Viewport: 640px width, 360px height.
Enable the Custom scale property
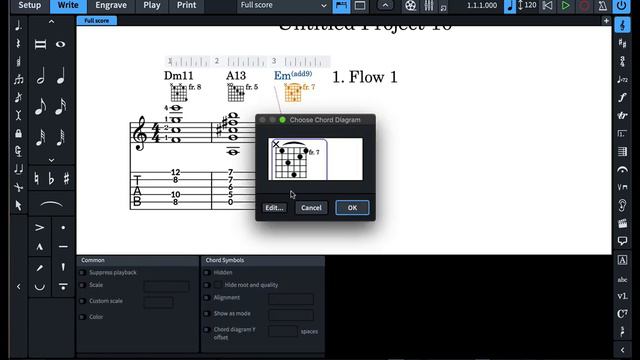pos(82,301)
